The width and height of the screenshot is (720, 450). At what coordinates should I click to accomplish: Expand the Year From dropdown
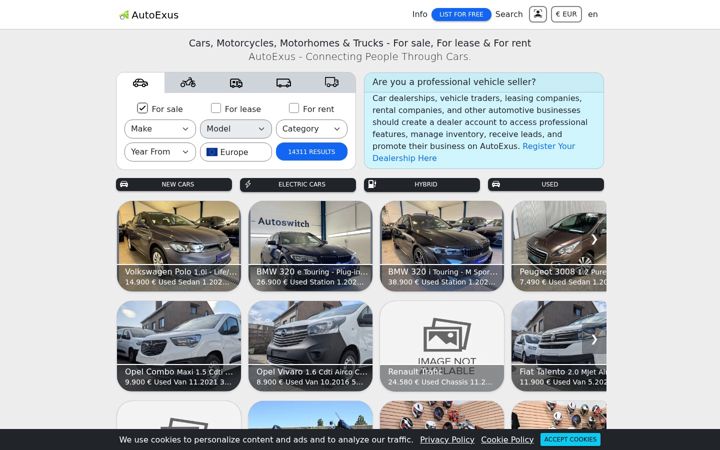[x=160, y=152]
